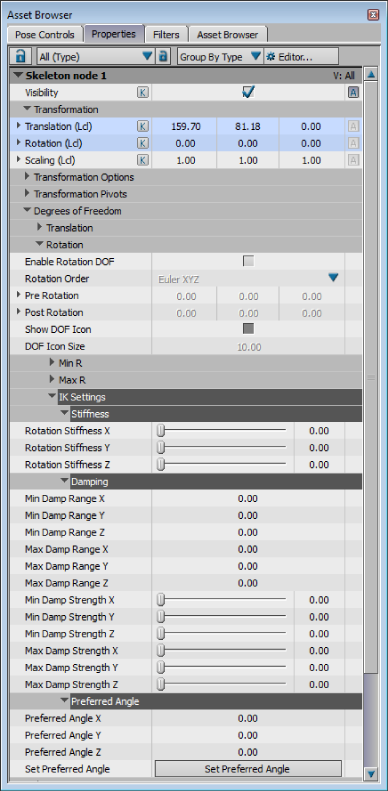Image resolution: width=388 pixels, height=791 pixels.
Task: Click the A animate icon on Visibility row
Action: point(354,92)
